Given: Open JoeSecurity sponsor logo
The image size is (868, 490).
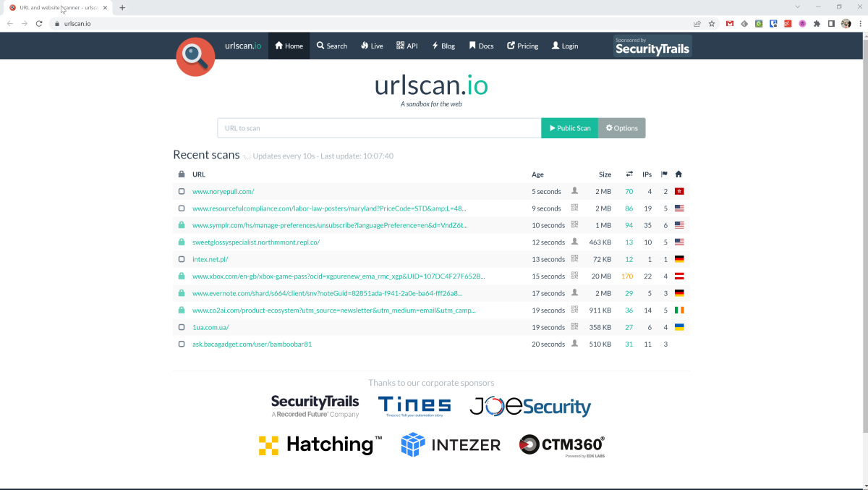Looking at the screenshot, I should [x=530, y=406].
